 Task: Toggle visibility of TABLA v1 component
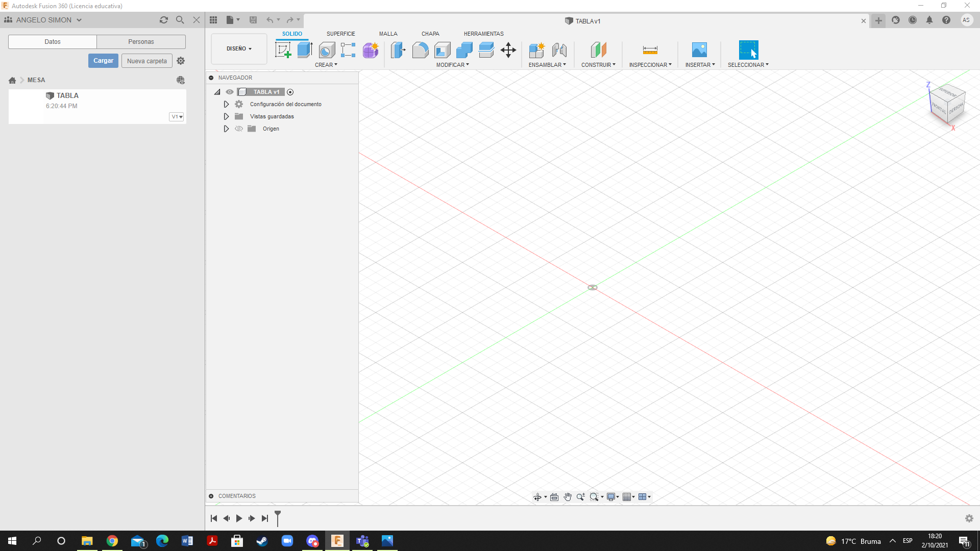[x=230, y=92]
